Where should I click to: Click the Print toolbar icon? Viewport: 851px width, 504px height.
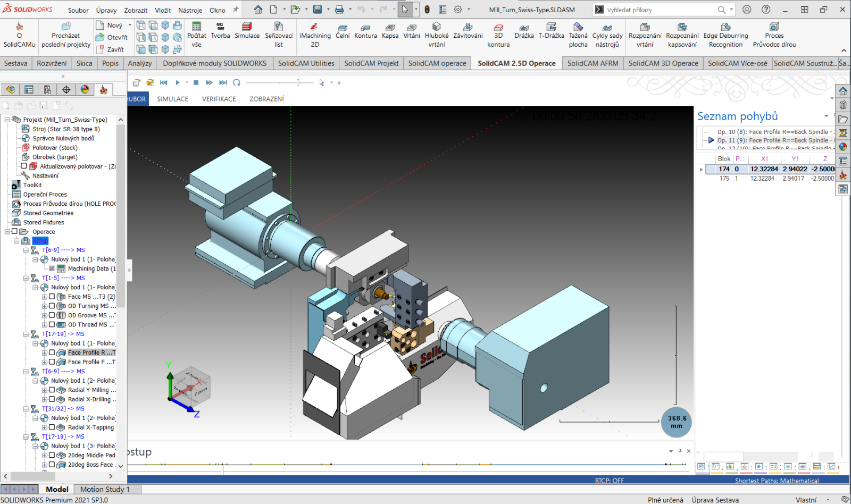(x=339, y=10)
